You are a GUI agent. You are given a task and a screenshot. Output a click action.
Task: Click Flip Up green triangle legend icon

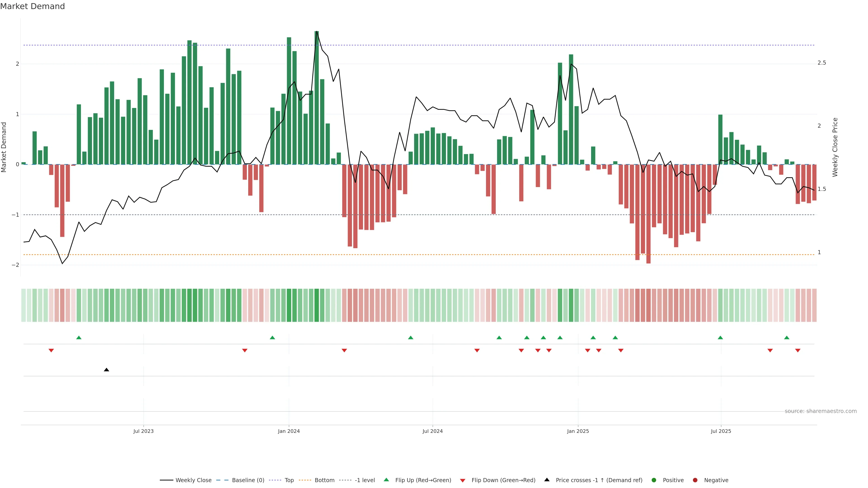(x=387, y=480)
